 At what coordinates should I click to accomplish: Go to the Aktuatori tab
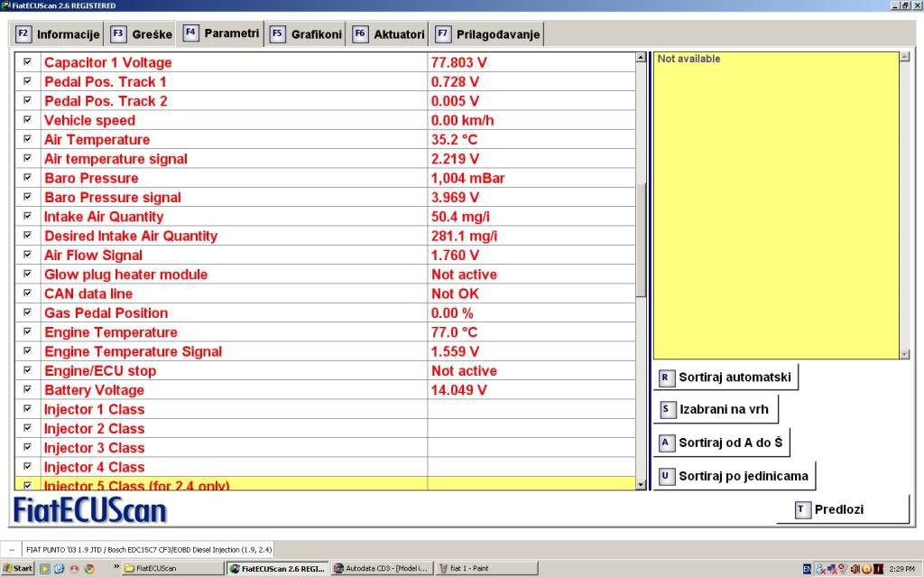(x=388, y=34)
